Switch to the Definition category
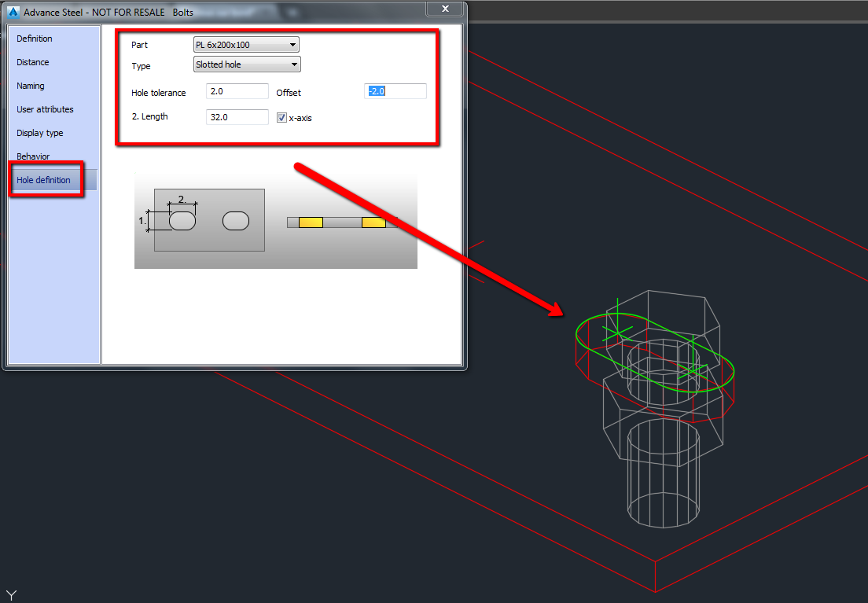The image size is (868, 603). pyautogui.click(x=35, y=38)
